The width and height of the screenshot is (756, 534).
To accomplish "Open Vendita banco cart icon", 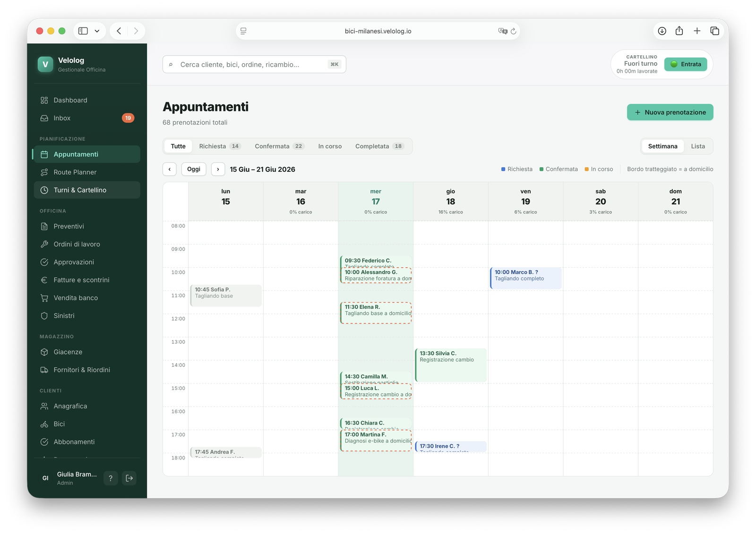I will [44, 298].
